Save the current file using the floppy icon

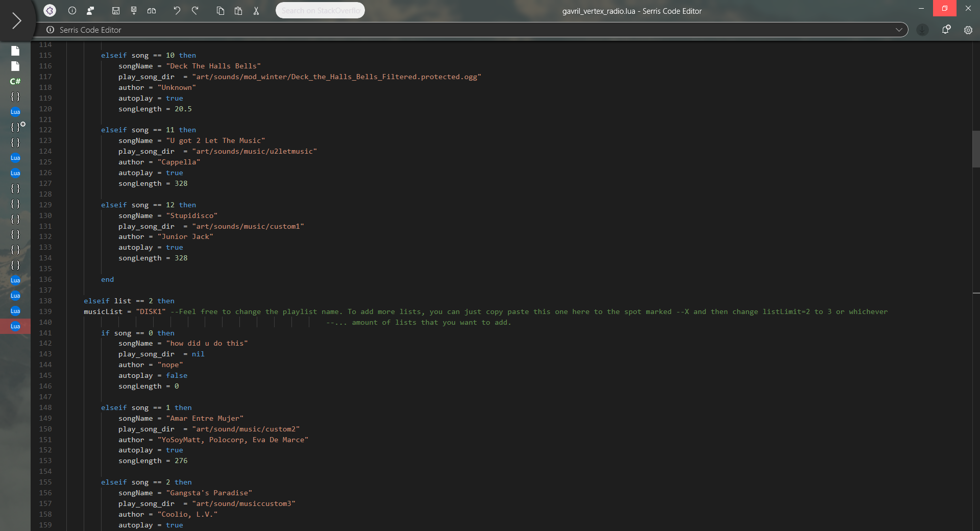pyautogui.click(x=116, y=10)
